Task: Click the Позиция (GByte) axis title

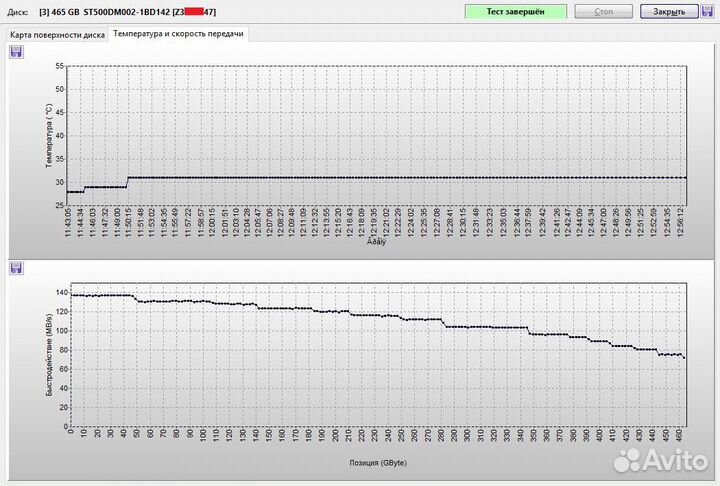Action: click(376, 463)
